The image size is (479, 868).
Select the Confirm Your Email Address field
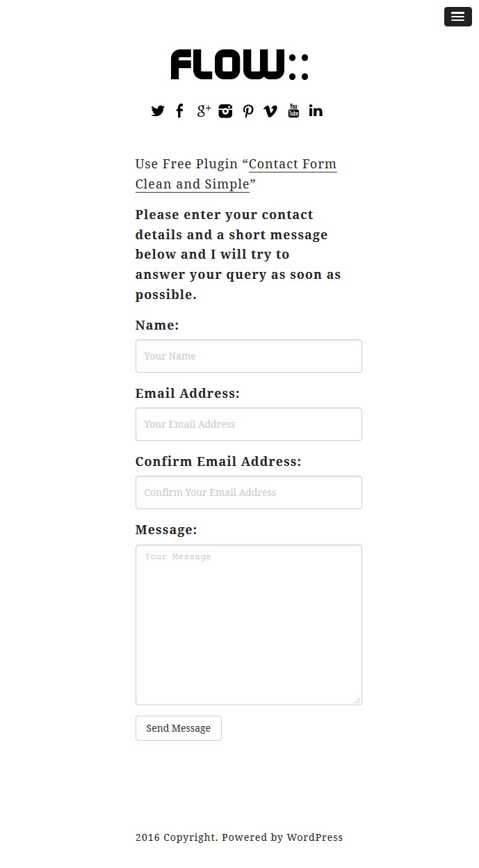coord(248,492)
